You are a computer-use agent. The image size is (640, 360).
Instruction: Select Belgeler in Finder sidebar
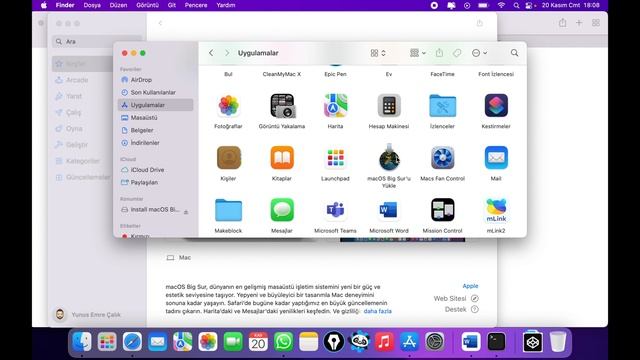pyautogui.click(x=156, y=130)
